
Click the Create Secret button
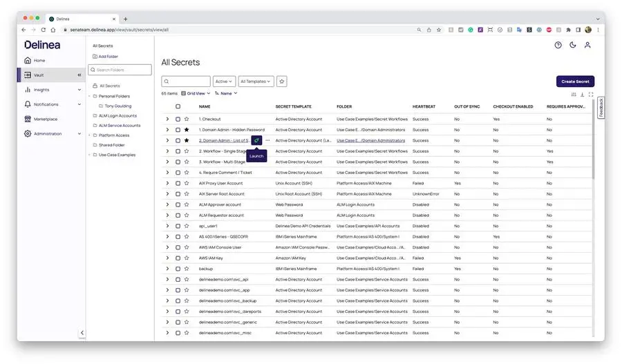(x=575, y=82)
